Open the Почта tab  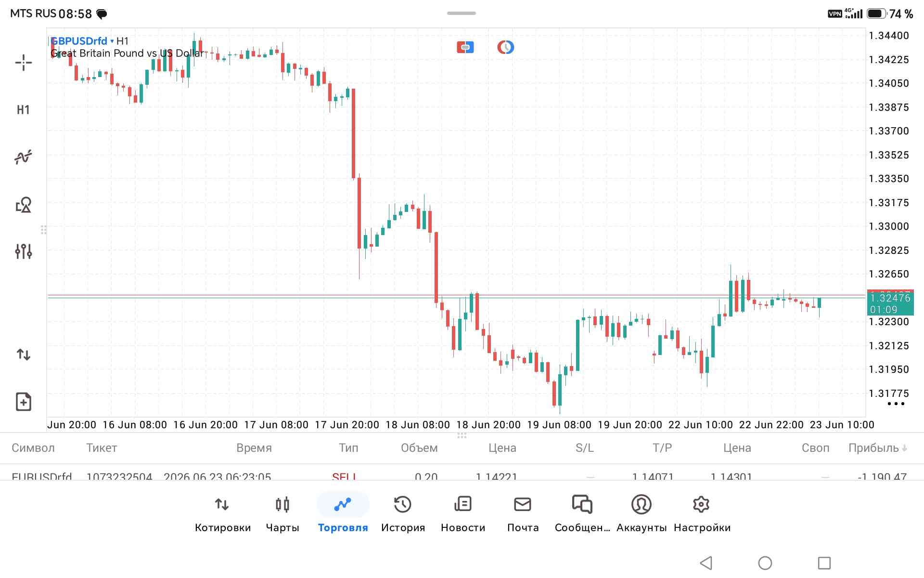tap(523, 514)
